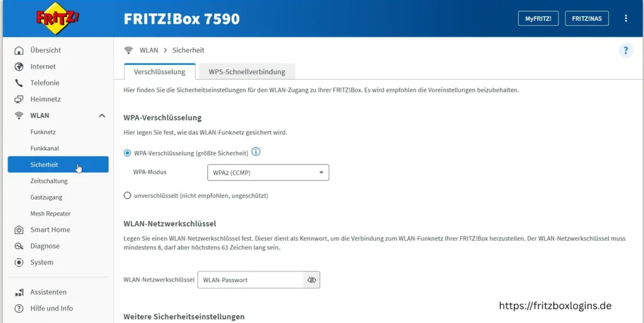Click the MyFRITZ! button
Viewport: 644px width, 323px height.
(538, 18)
